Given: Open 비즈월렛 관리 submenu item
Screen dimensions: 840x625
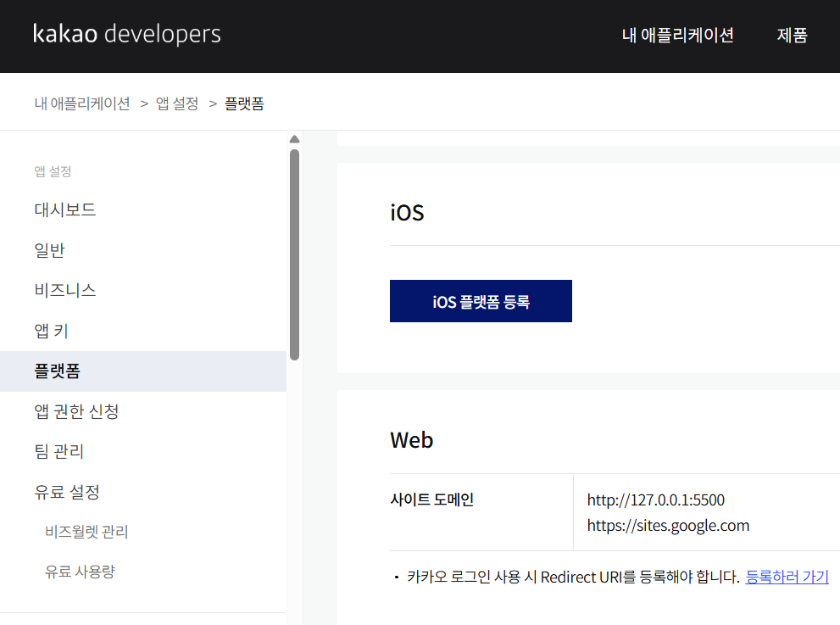Looking at the screenshot, I should coord(86,532).
